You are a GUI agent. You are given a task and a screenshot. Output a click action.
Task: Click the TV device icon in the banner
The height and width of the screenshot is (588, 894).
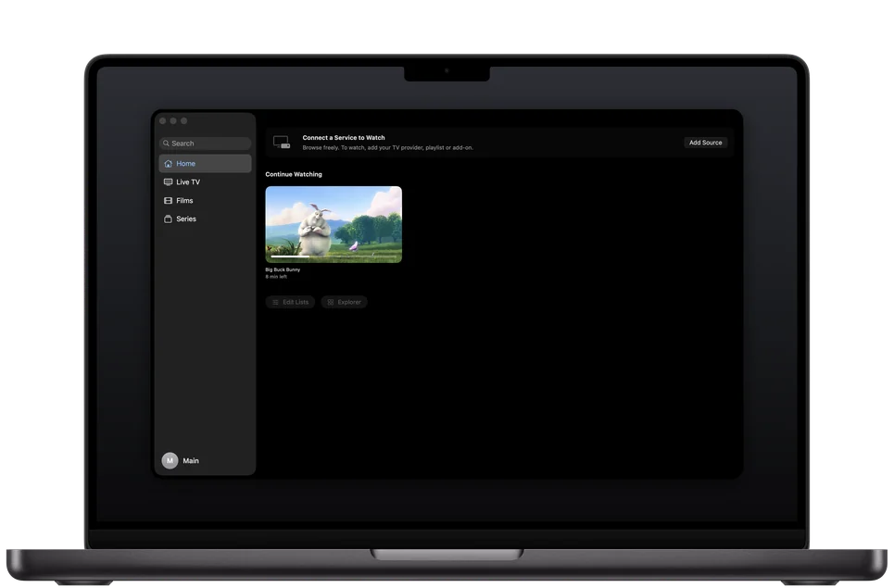281,142
